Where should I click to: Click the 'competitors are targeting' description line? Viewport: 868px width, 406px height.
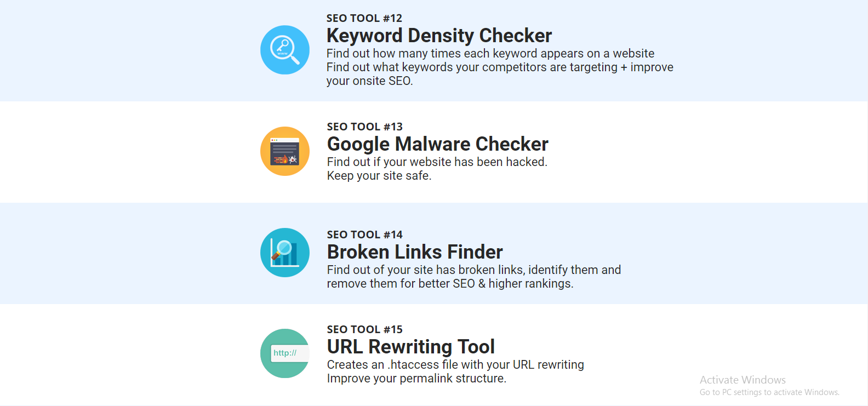point(500,67)
